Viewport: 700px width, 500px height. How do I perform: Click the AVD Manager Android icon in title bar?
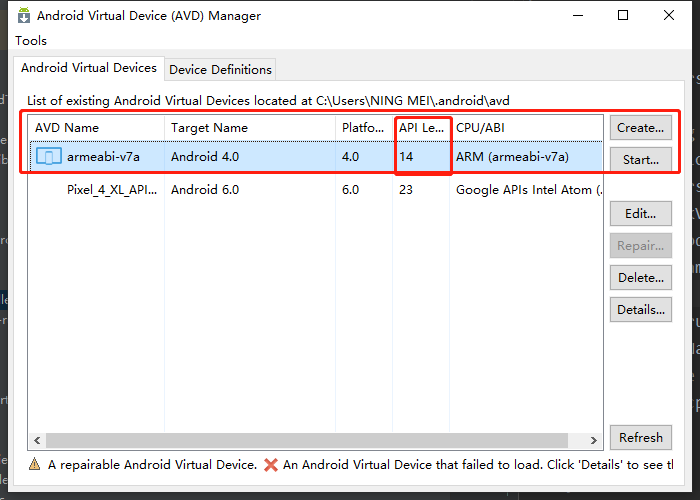click(x=24, y=15)
